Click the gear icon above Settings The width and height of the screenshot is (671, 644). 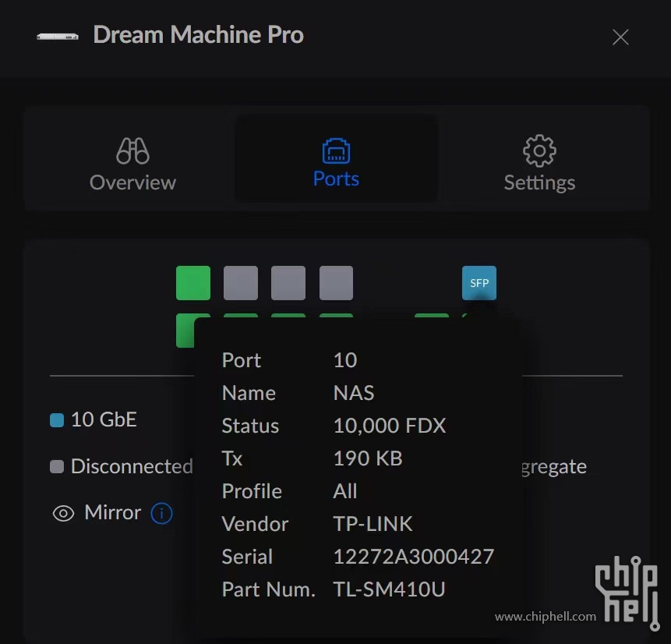(539, 150)
